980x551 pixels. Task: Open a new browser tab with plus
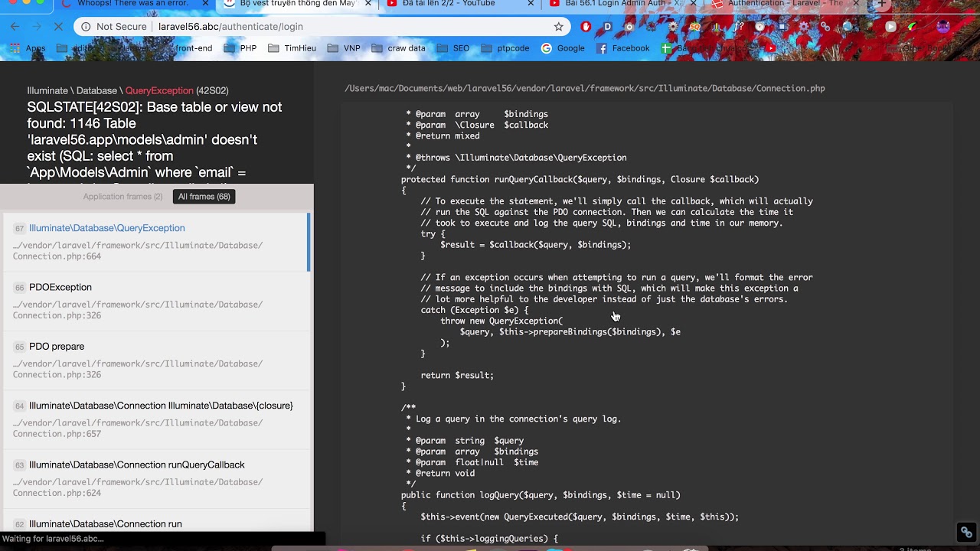881,4
